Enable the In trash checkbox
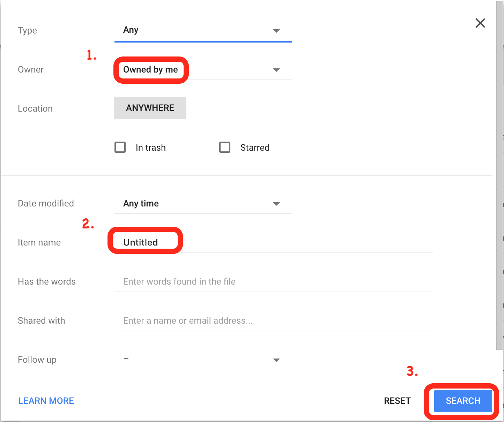 (120, 147)
